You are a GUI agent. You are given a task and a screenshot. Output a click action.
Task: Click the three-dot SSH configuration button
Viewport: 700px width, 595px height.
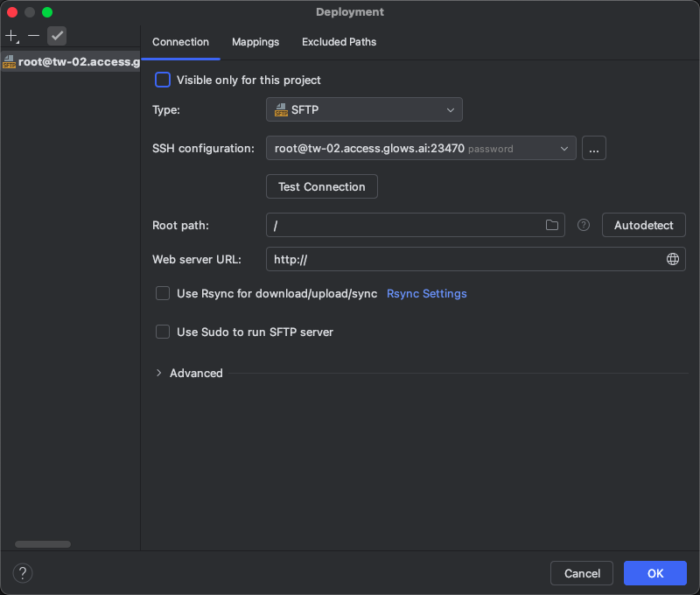[594, 148]
